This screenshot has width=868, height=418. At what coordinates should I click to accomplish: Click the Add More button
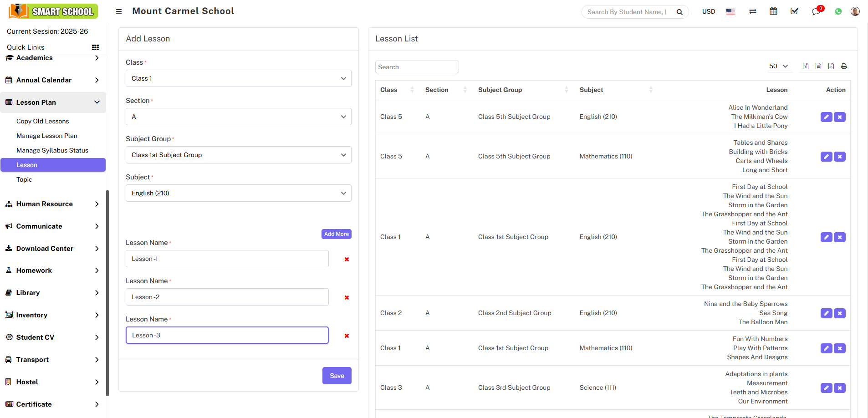point(336,234)
